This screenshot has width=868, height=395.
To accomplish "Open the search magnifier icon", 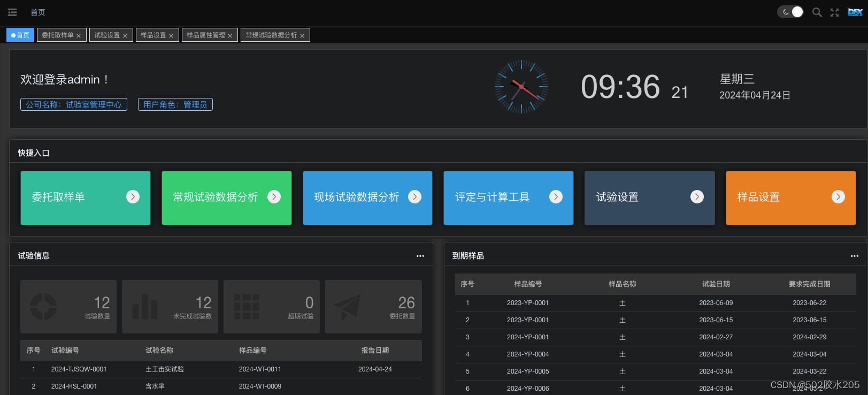I will coord(817,12).
